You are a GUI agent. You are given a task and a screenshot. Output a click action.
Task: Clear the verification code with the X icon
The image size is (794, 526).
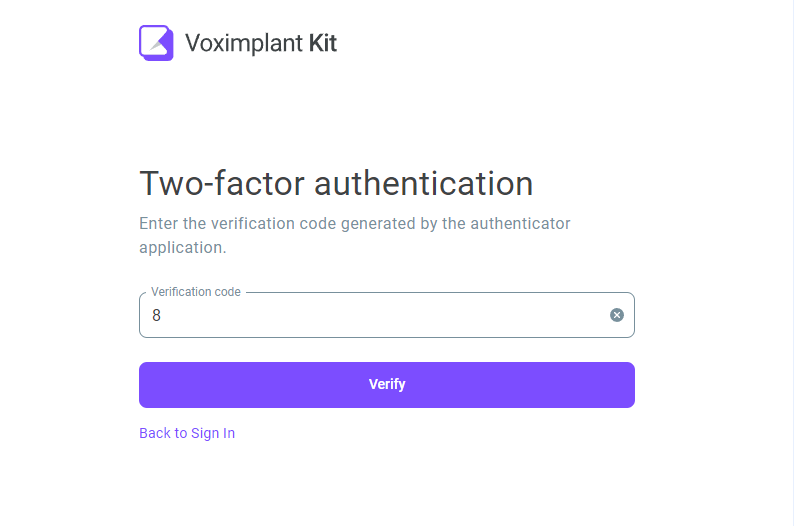(616, 315)
